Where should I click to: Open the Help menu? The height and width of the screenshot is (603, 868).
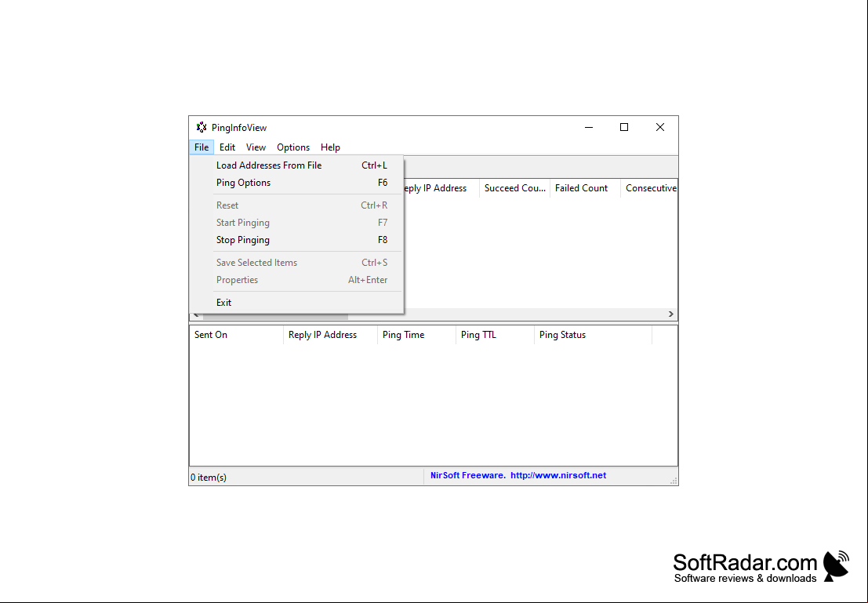(330, 147)
